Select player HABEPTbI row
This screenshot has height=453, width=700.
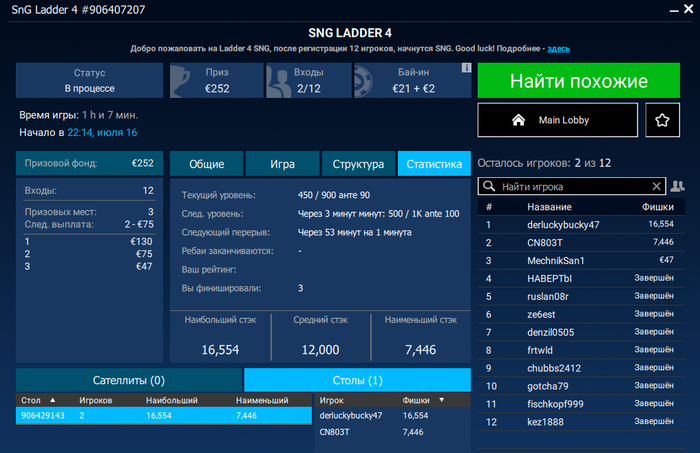[581, 278]
